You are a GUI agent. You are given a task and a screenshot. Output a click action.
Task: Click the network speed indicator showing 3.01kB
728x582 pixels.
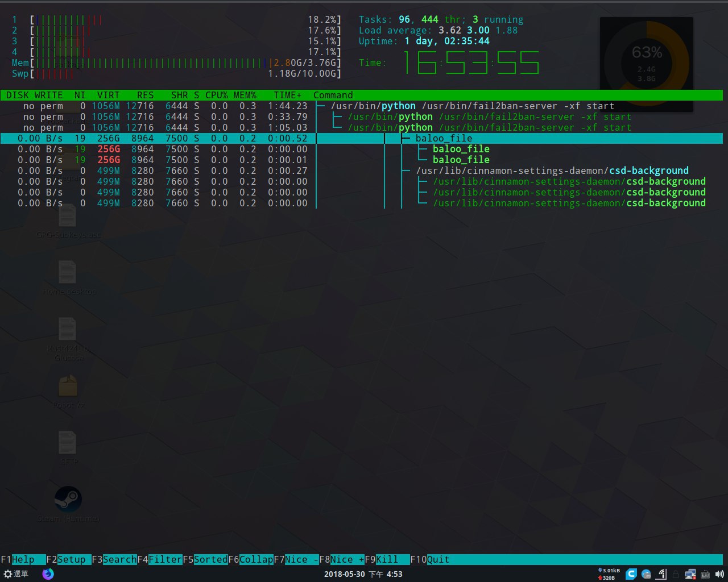tap(609, 574)
